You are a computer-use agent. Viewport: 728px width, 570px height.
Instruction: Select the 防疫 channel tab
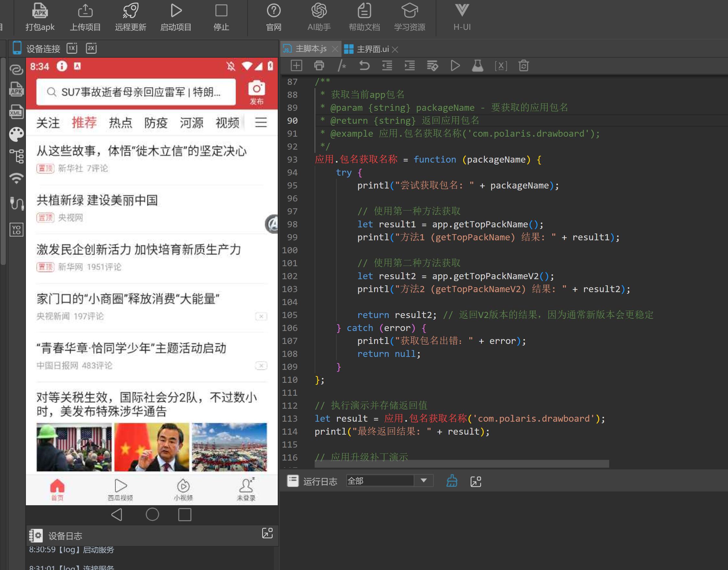(156, 123)
